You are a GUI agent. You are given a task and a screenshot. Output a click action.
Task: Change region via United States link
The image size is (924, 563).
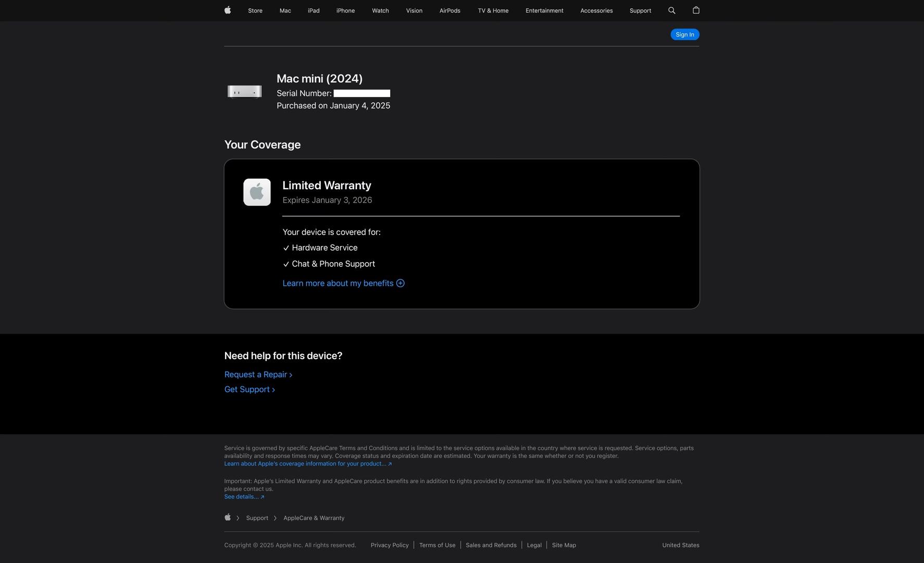(681, 545)
